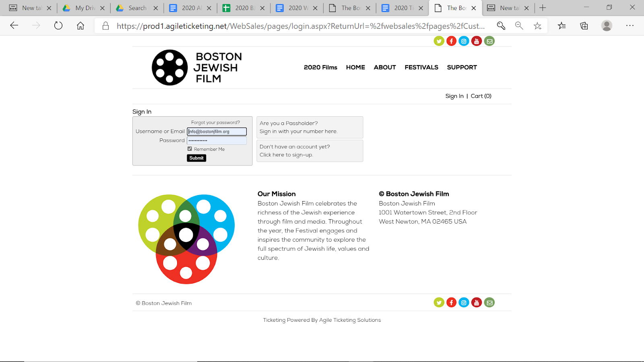Image resolution: width=644 pixels, height=362 pixels.
Task: Click the colorful three-reel logo image
Action: click(x=186, y=239)
